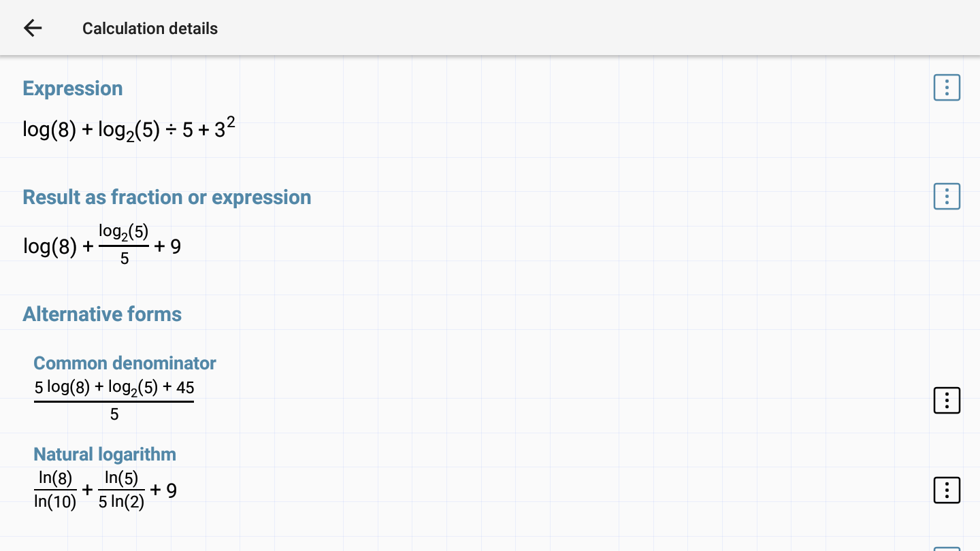This screenshot has width=980, height=551.
Task: Click the Common denominator label
Action: pos(125,363)
